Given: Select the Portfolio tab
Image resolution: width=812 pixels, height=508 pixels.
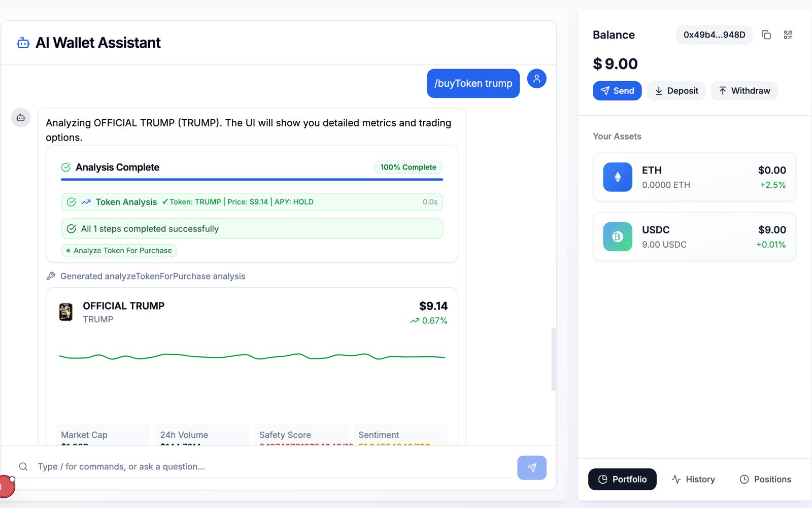Looking at the screenshot, I should pos(622,479).
